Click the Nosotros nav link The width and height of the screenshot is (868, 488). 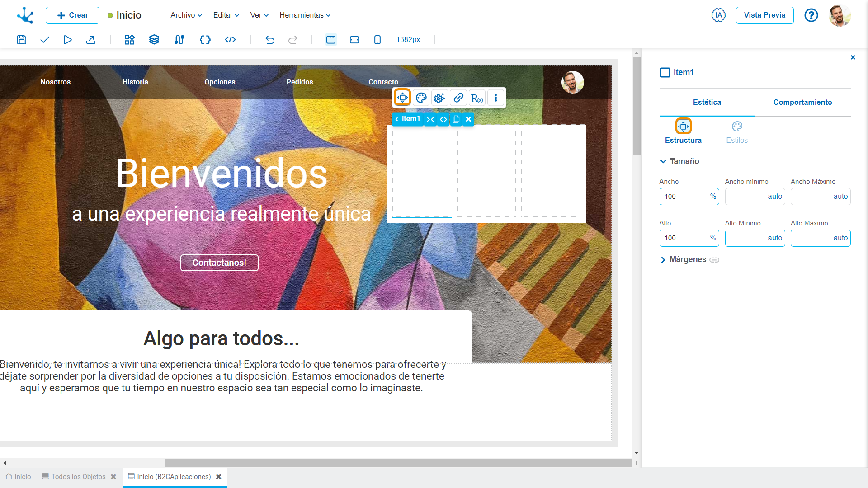click(56, 82)
